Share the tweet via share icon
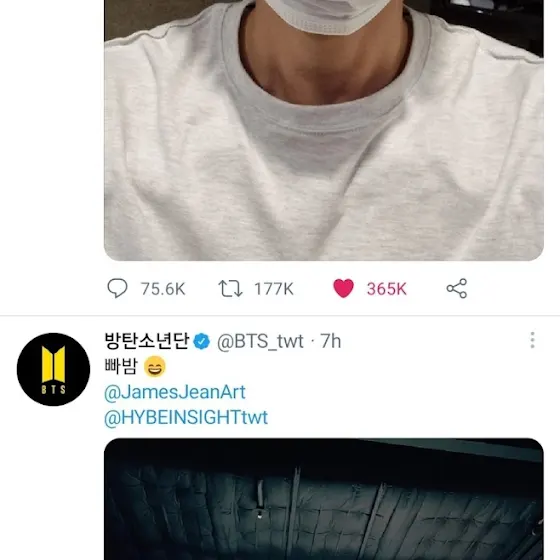The height and width of the screenshot is (560, 560). click(x=457, y=288)
